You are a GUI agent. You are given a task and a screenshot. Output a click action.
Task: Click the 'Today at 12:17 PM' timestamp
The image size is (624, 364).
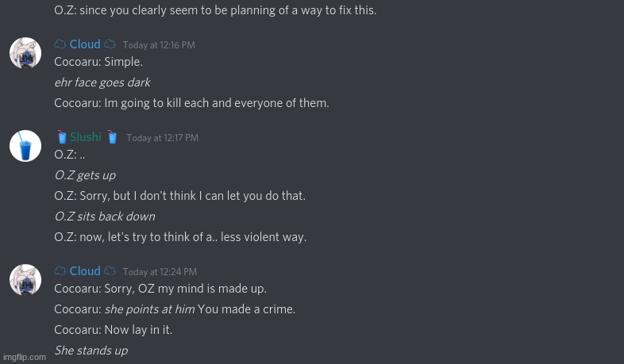click(x=163, y=138)
